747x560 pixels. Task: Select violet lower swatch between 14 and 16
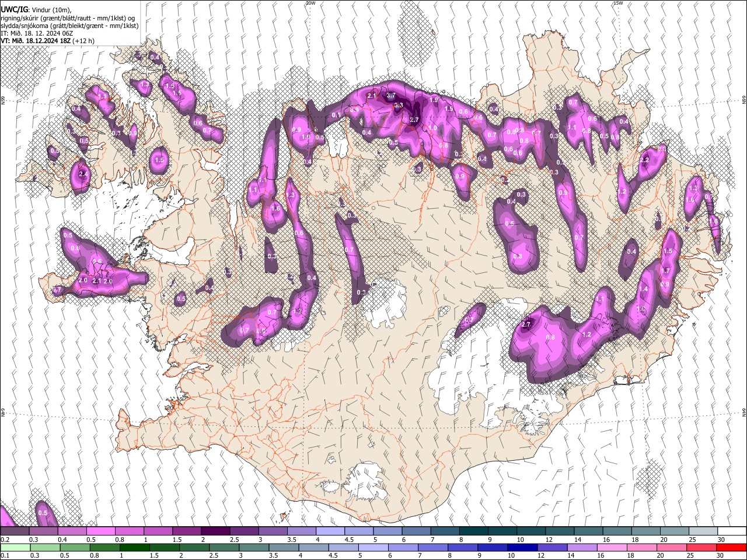coord(582,547)
